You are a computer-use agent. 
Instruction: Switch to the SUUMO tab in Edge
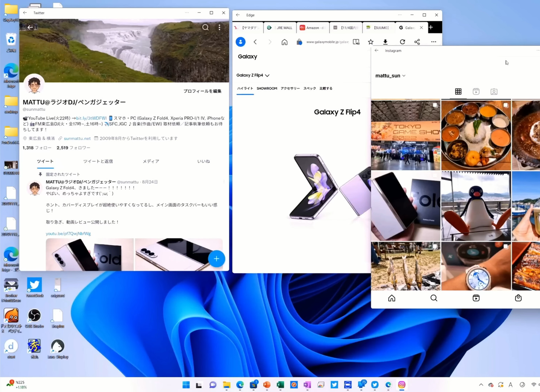(378, 28)
